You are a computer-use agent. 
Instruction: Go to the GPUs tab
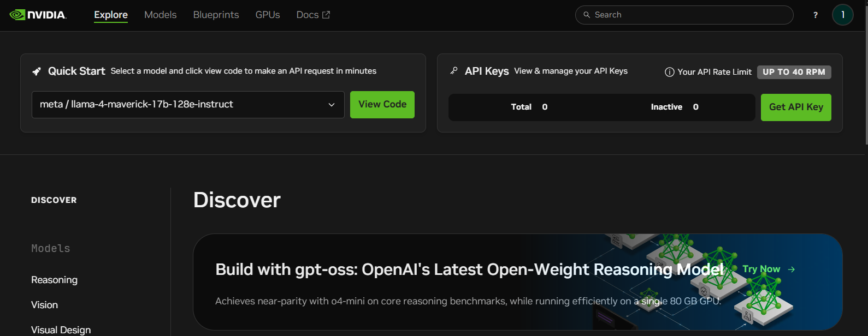pyautogui.click(x=268, y=15)
